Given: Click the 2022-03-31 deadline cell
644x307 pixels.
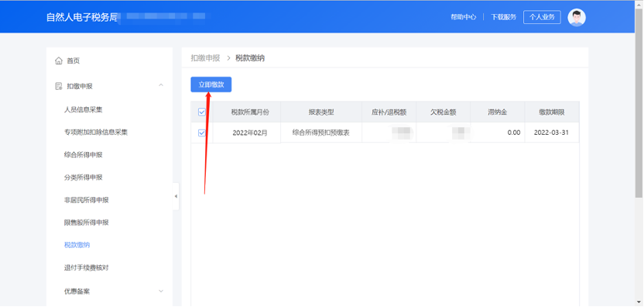Looking at the screenshot, I should [x=551, y=133].
